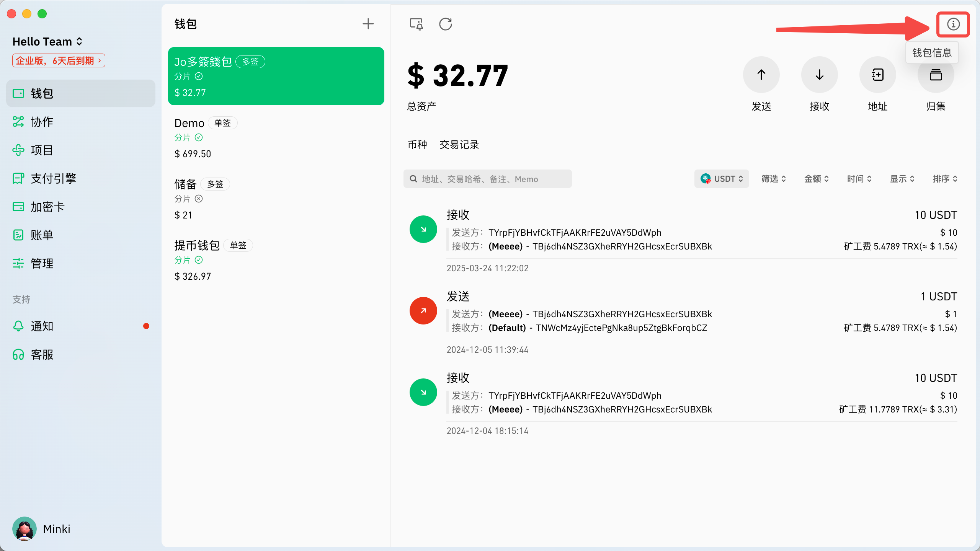This screenshot has width=980, height=551.
Task: Expand the USDT currency dropdown
Action: point(722,179)
